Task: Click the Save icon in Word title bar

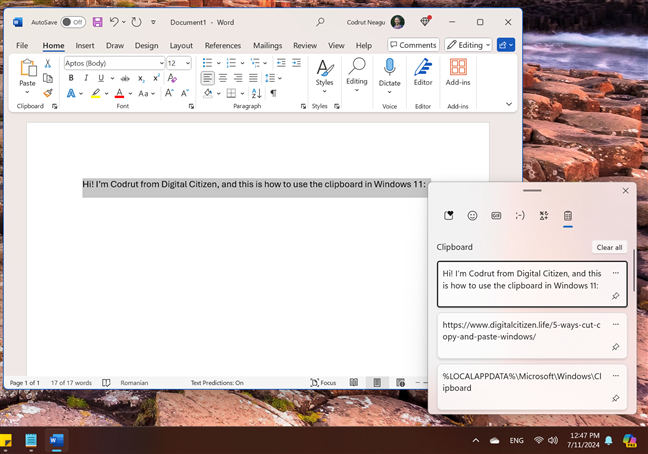Action: pos(97,22)
